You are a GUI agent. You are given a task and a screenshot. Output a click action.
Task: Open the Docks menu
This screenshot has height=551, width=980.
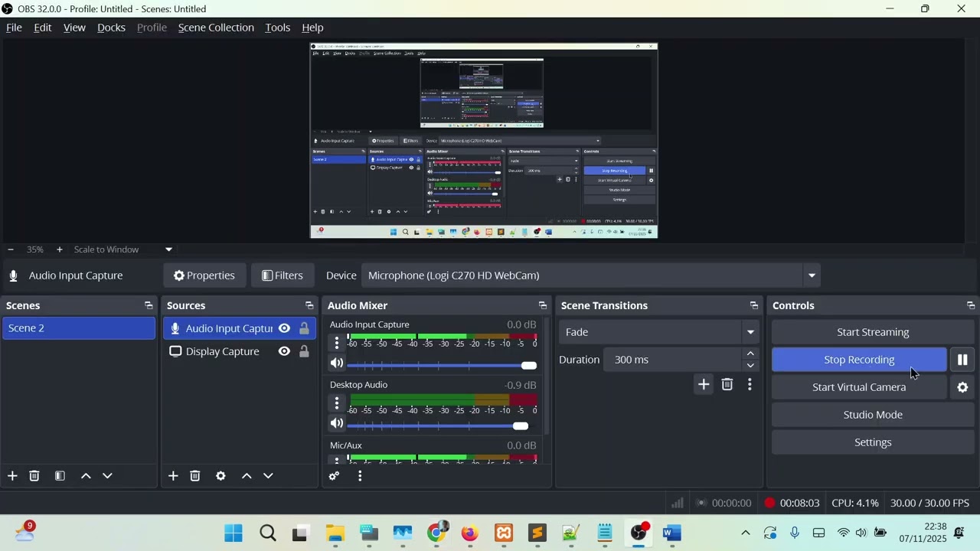tap(111, 28)
